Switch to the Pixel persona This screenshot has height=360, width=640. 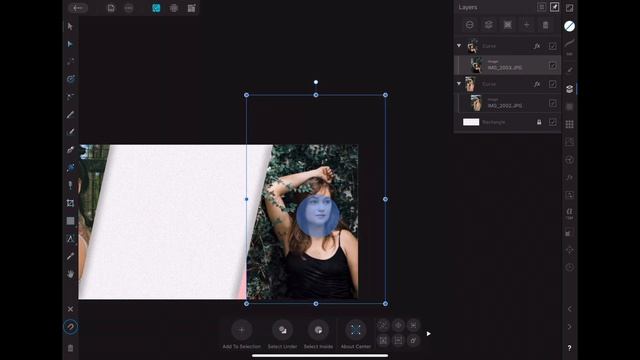tap(174, 8)
